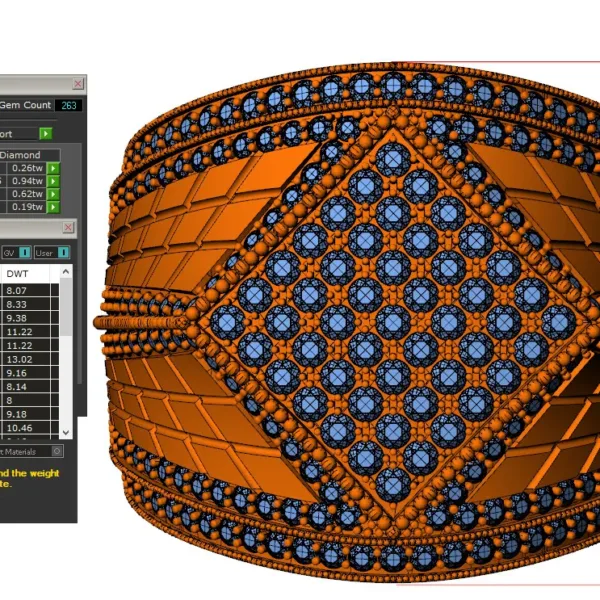The height and width of the screenshot is (600, 600).
Task: Click the Gem Count value 263
Action: [x=68, y=105]
